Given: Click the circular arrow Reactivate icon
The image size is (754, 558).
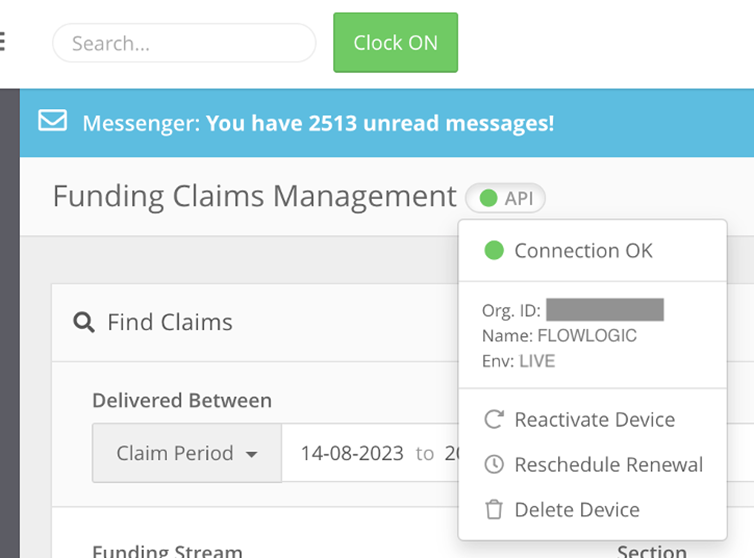Looking at the screenshot, I should [x=493, y=420].
